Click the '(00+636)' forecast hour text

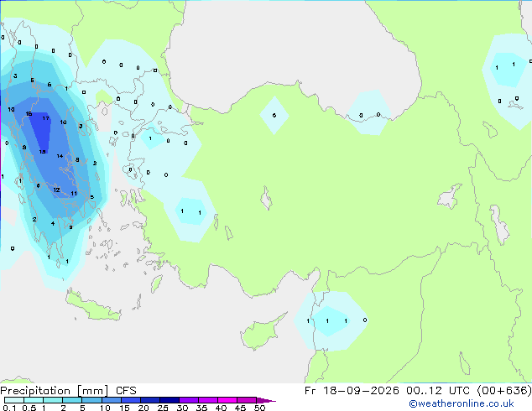click(504, 391)
